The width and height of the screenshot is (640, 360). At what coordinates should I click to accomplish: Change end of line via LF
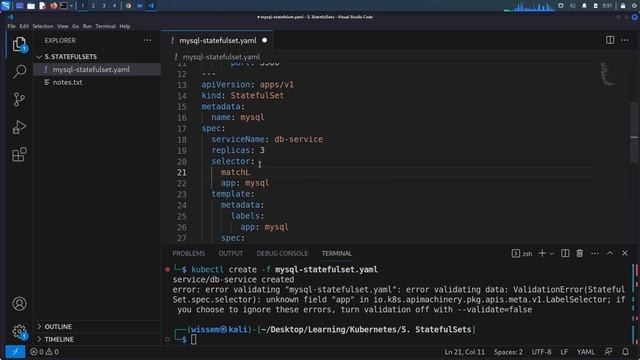pos(564,352)
